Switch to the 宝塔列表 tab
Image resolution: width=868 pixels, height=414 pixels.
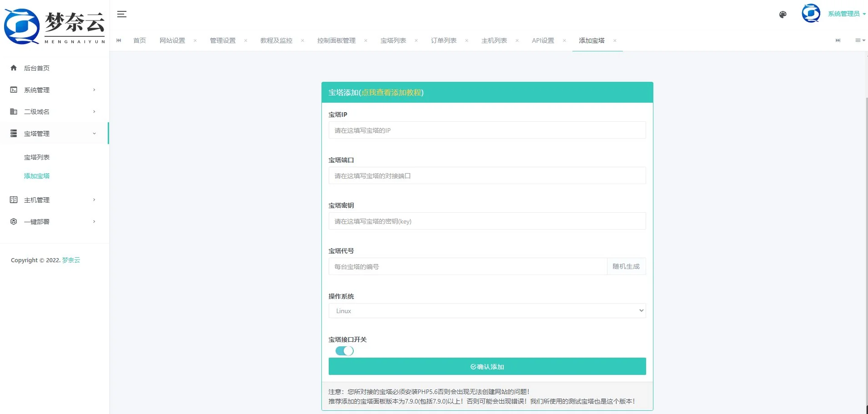[x=393, y=40]
